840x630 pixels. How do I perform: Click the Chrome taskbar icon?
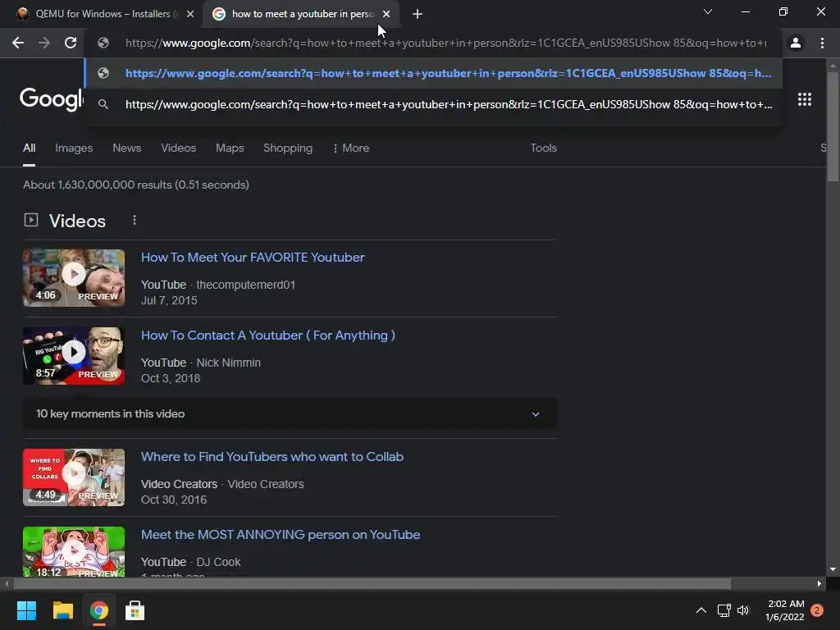(98, 610)
